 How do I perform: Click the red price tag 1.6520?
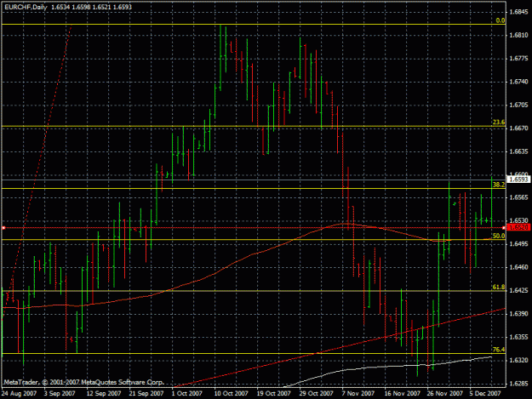pos(518,227)
